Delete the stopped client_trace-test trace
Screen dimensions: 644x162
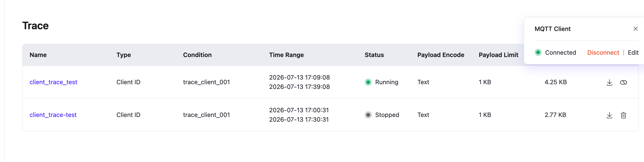[624, 115]
